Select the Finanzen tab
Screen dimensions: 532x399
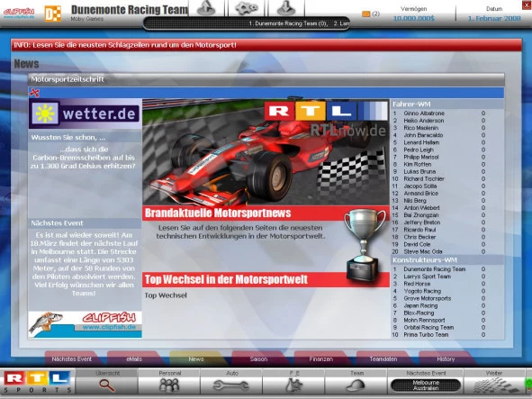pyautogui.click(x=321, y=359)
